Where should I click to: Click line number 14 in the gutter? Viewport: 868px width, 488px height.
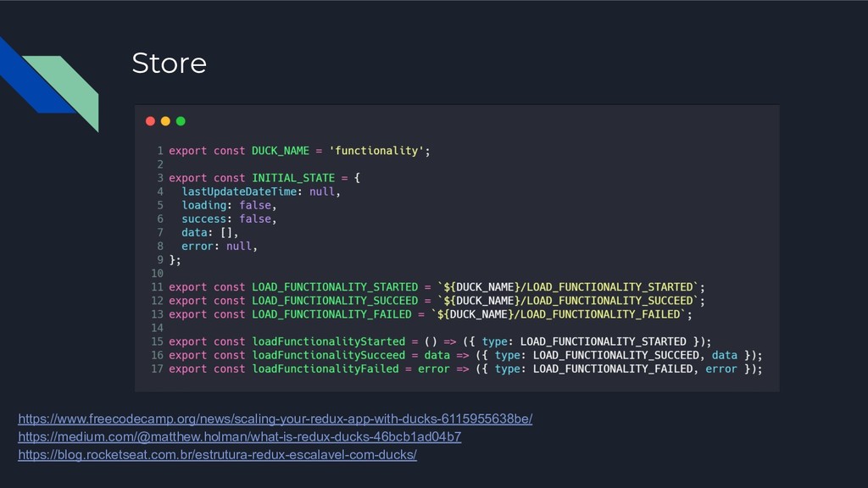tap(157, 328)
